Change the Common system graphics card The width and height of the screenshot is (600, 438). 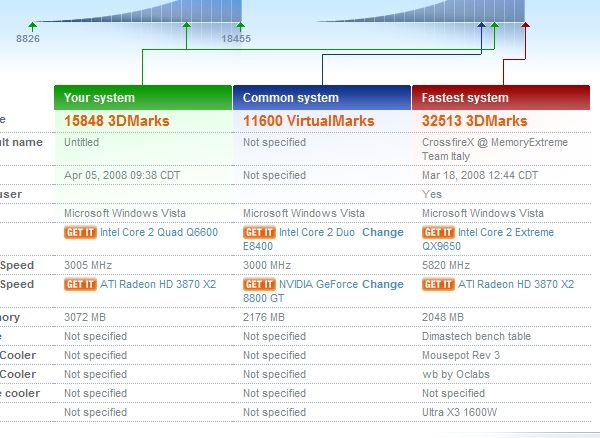[x=383, y=284]
